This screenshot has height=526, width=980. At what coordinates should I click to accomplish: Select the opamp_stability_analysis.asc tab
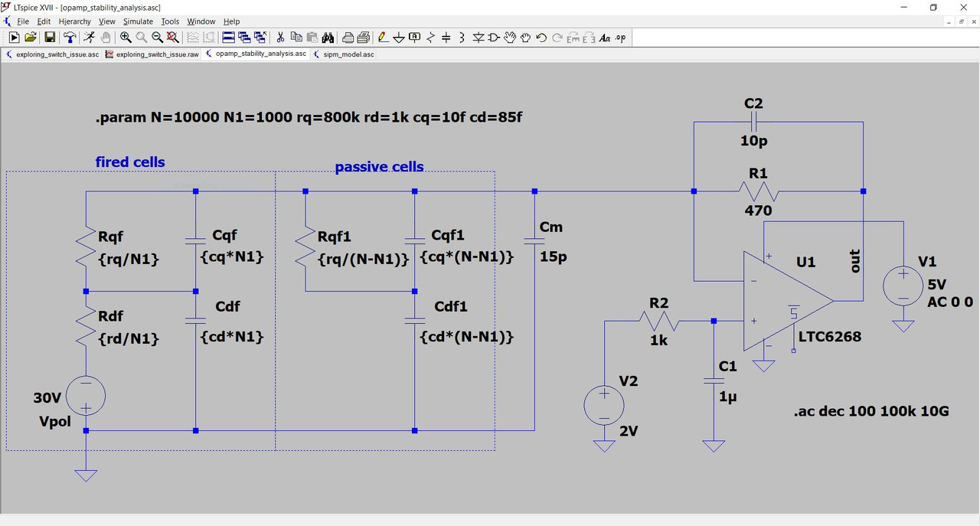256,54
